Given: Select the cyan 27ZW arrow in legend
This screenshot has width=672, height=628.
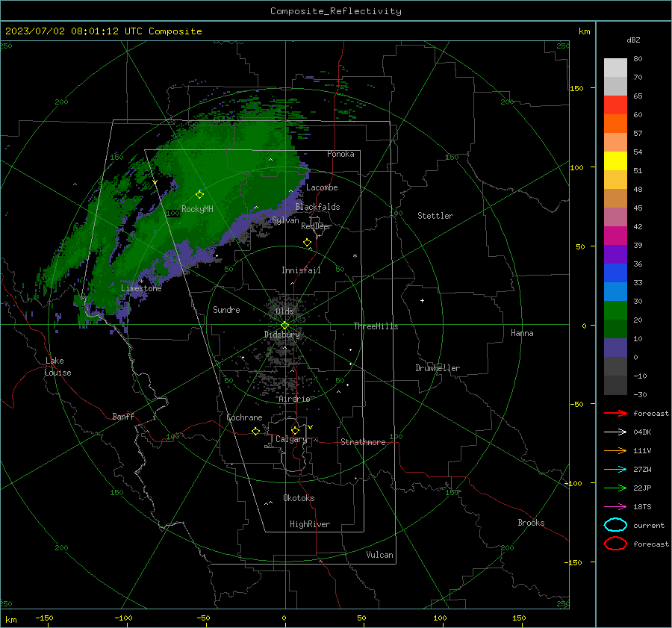Looking at the screenshot, I should click(x=615, y=469).
